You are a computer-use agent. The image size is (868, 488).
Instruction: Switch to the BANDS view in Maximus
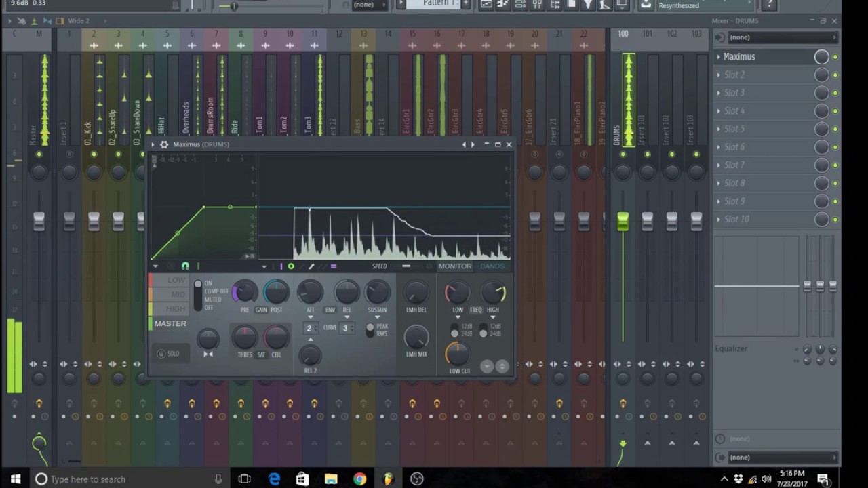tap(492, 266)
